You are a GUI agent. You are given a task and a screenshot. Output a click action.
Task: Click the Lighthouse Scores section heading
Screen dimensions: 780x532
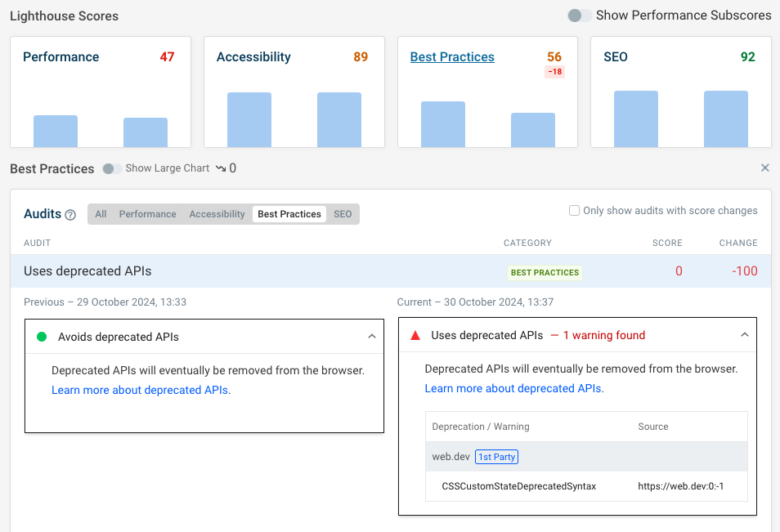tap(64, 16)
